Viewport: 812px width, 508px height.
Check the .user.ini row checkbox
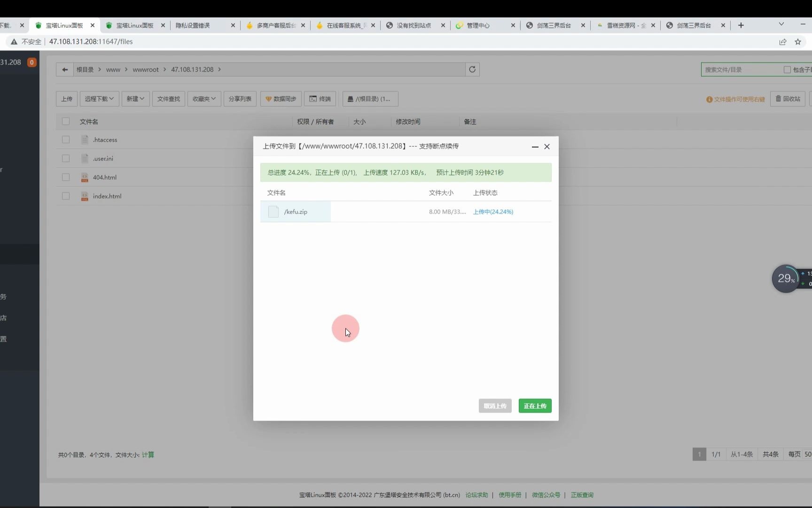(x=66, y=159)
